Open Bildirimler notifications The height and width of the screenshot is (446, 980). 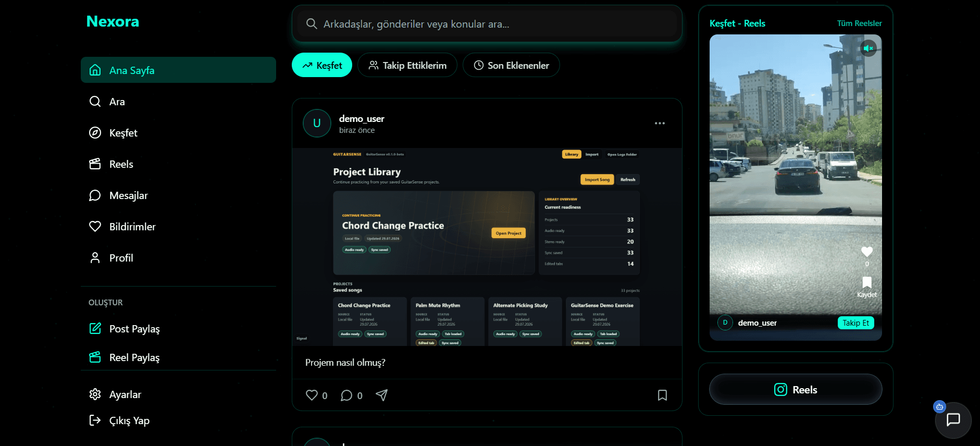[x=178, y=227]
